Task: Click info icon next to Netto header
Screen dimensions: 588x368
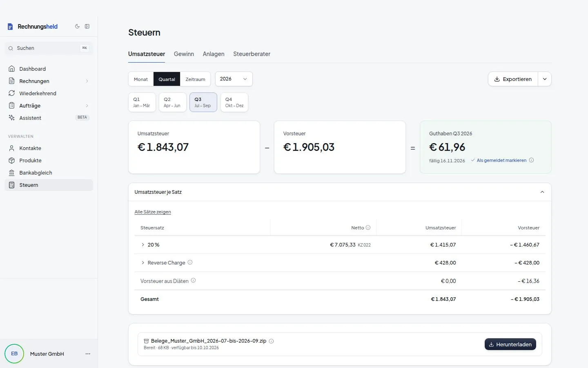Action: 368,227
